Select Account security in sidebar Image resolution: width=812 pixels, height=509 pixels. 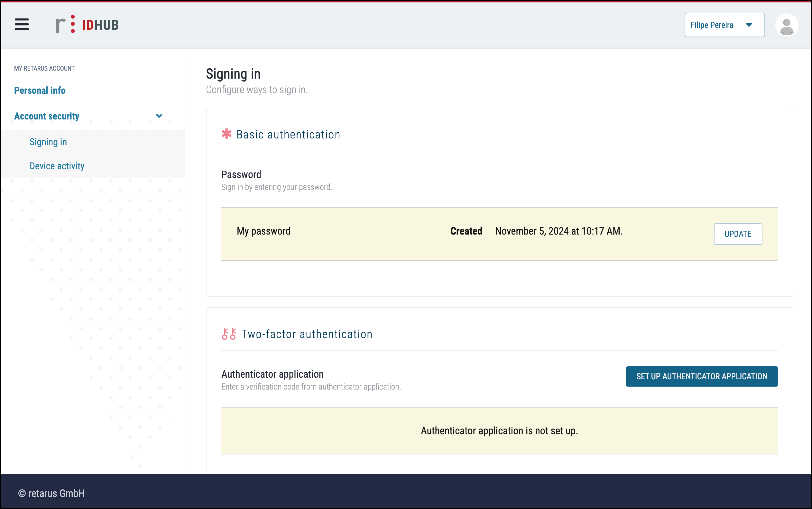click(x=47, y=116)
